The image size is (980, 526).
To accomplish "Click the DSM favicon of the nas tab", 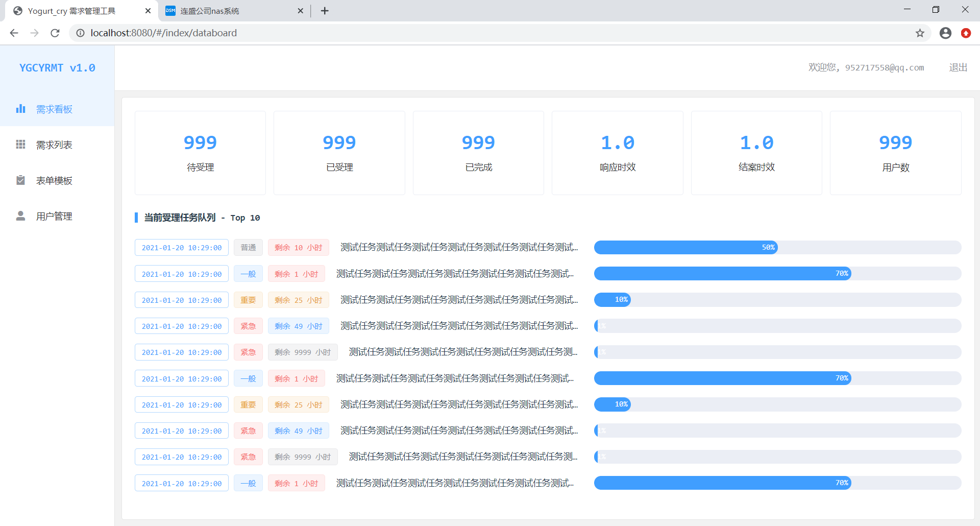I will 170,11.
